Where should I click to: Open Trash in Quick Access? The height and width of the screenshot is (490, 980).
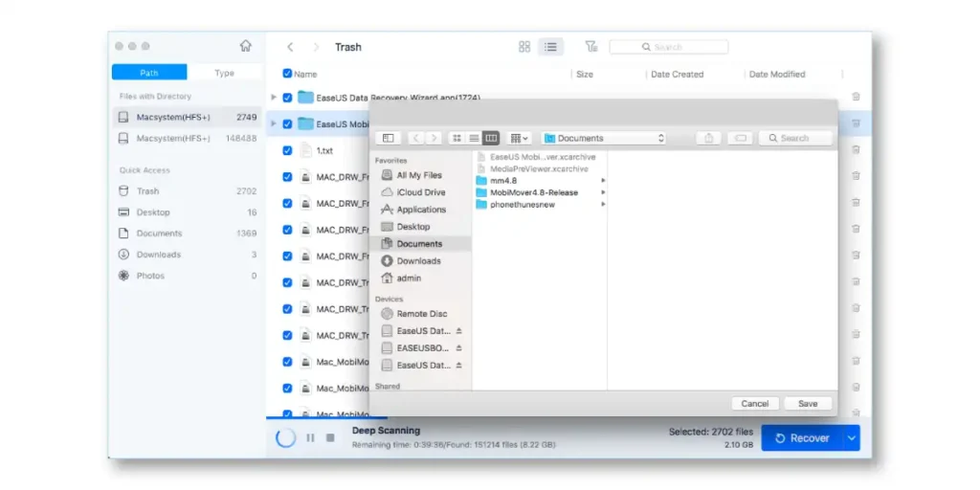pos(188,191)
